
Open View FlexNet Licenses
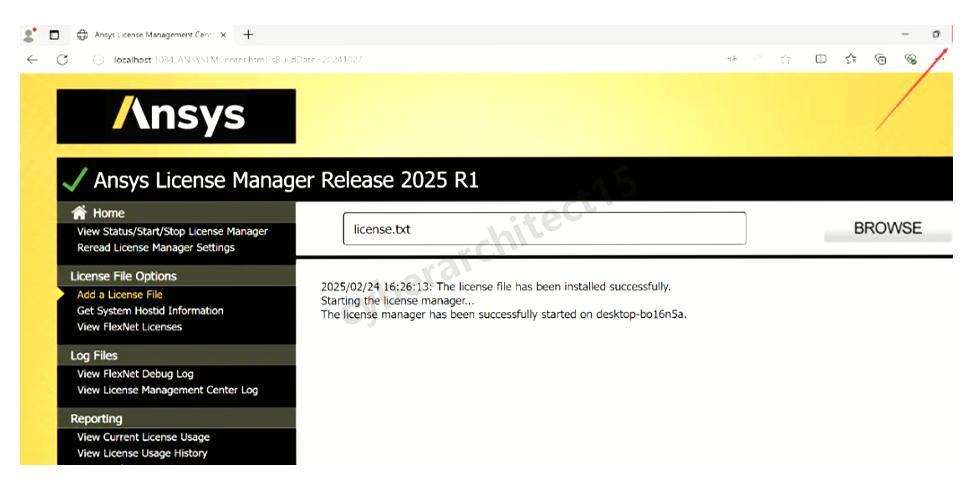click(130, 327)
